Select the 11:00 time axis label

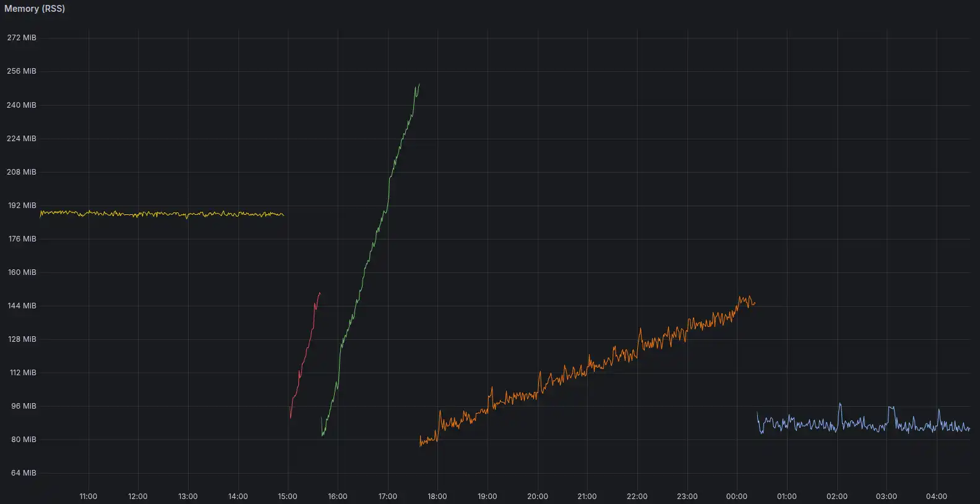tap(88, 497)
